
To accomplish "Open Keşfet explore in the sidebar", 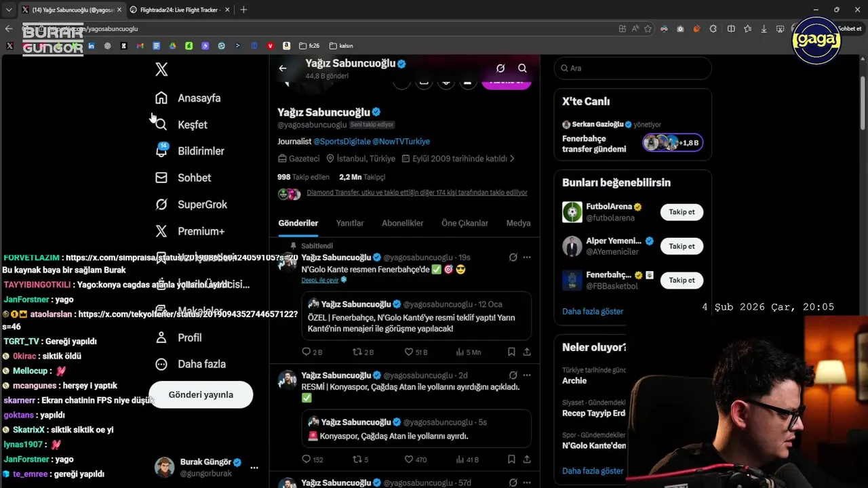I will click(182, 125).
